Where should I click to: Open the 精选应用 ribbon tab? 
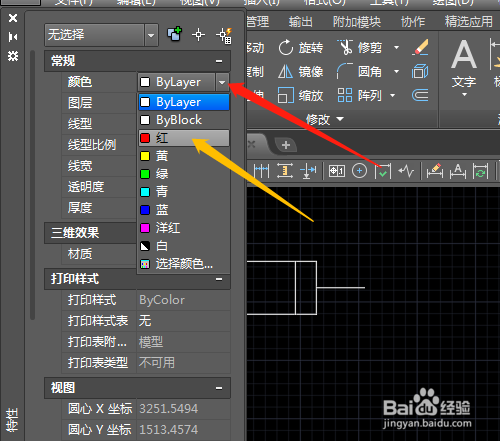pyautogui.click(x=468, y=22)
